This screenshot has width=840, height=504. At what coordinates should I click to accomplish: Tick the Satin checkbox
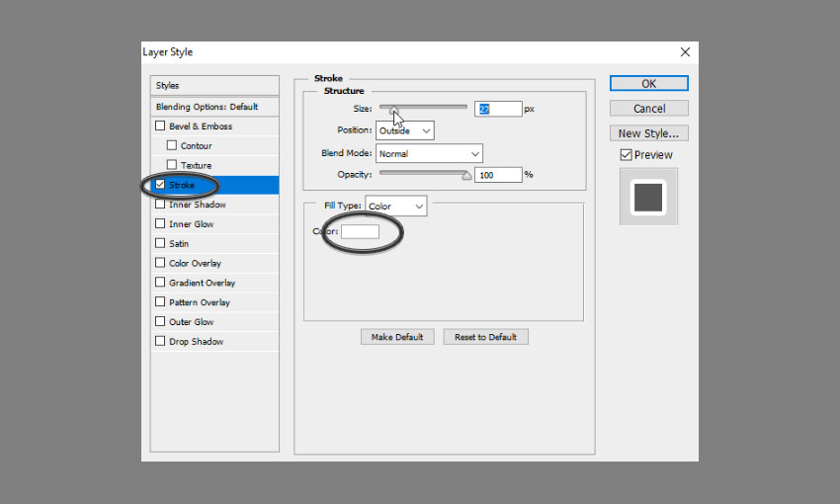pos(160,243)
